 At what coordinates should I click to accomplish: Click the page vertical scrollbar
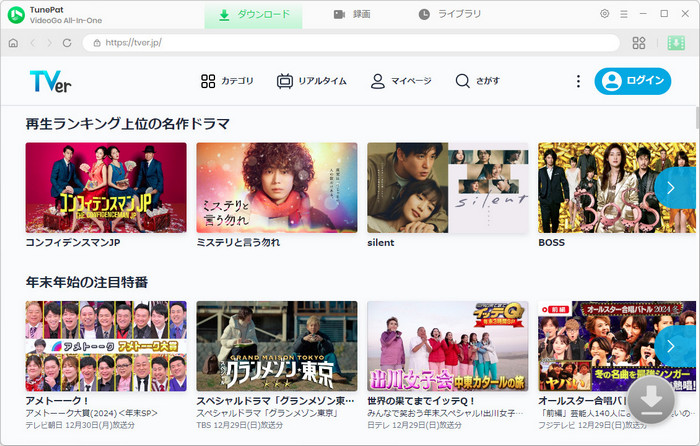point(697,118)
